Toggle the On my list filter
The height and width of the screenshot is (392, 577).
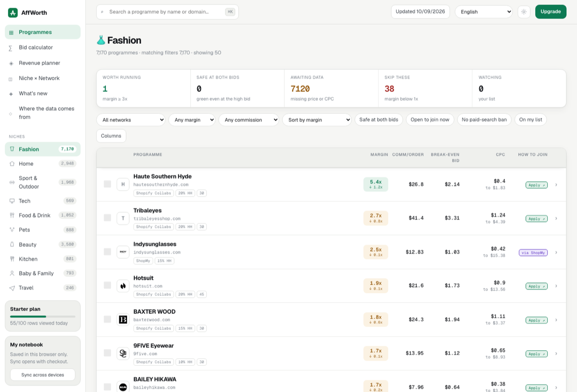(530, 120)
